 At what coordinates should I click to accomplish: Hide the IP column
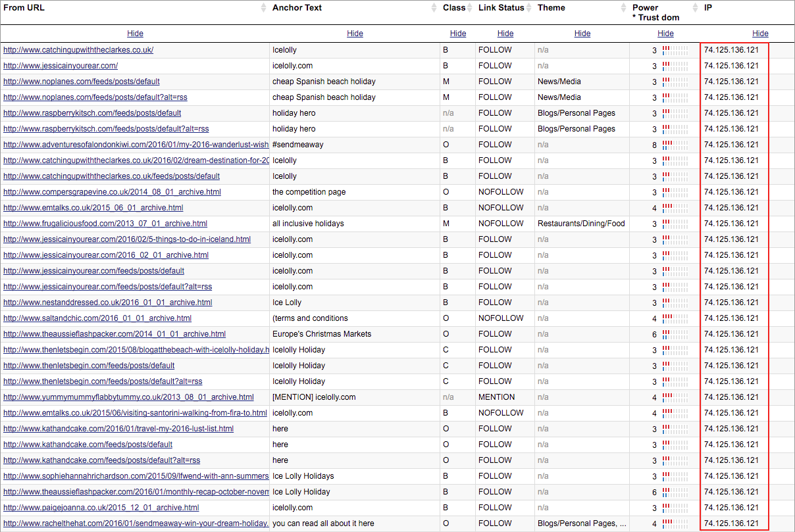click(x=760, y=34)
